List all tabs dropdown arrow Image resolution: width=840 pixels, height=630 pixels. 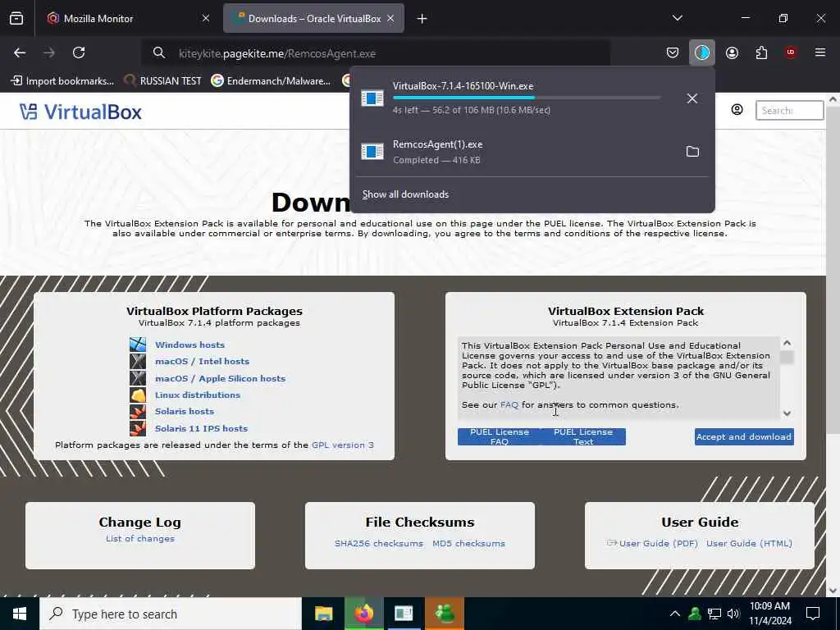click(x=678, y=19)
